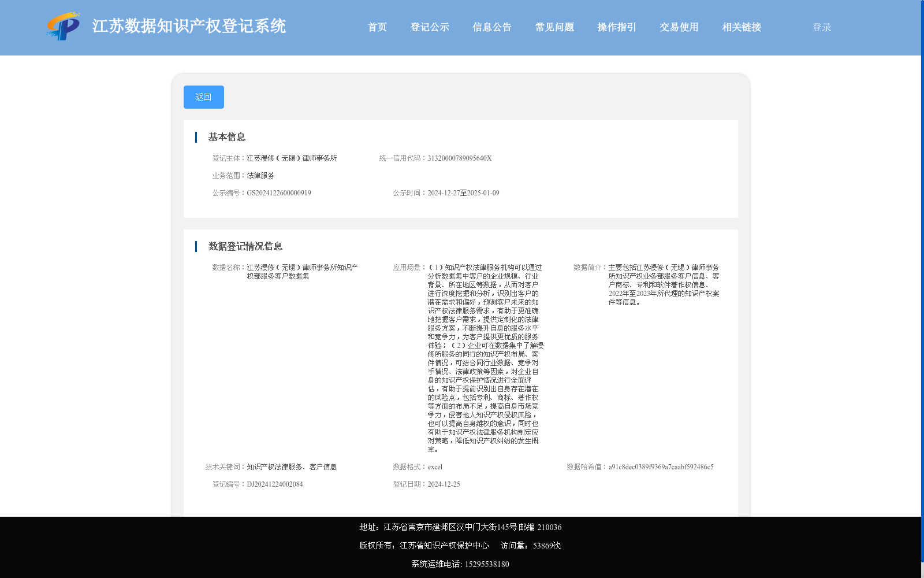This screenshot has width=924, height=578.
Task: Open 常见问题 menu item
Action: [554, 27]
